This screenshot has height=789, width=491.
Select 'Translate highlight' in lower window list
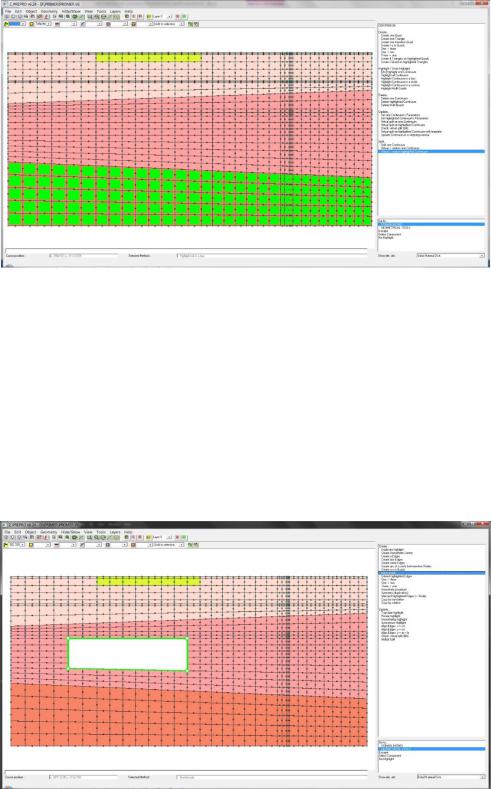click(392, 612)
